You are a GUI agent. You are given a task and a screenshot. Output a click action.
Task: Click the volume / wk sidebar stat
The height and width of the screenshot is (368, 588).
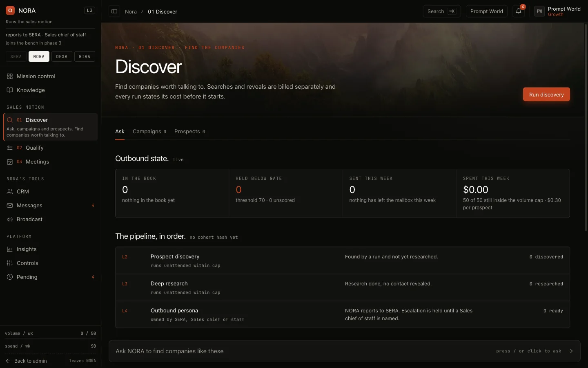pyautogui.click(x=50, y=334)
